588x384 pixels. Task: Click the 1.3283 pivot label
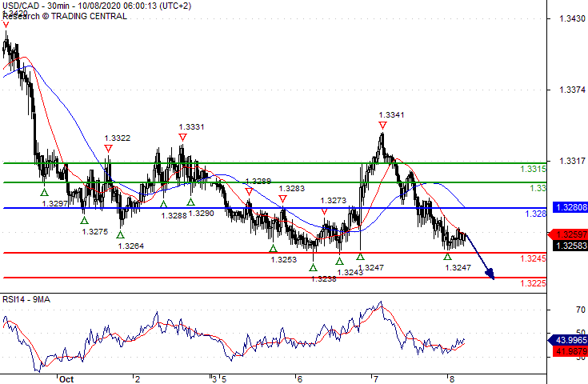(x=292, y=189)
